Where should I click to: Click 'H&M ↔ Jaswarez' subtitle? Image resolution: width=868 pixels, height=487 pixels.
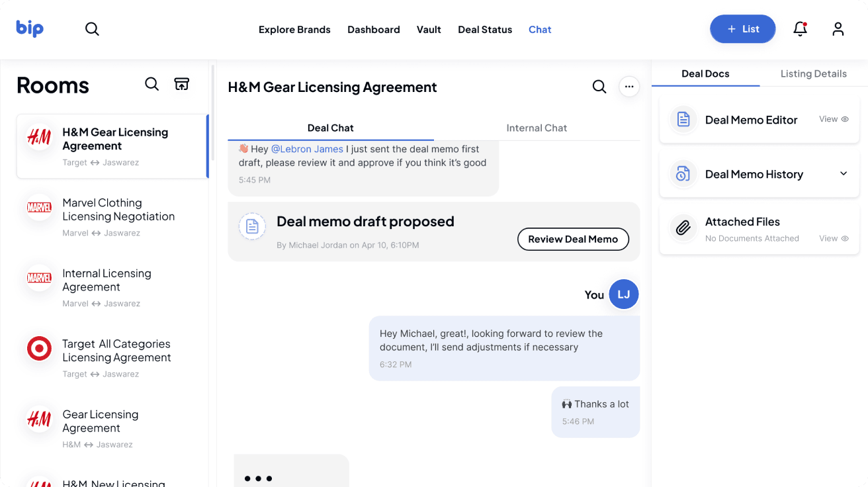click(x=97, y=445)
